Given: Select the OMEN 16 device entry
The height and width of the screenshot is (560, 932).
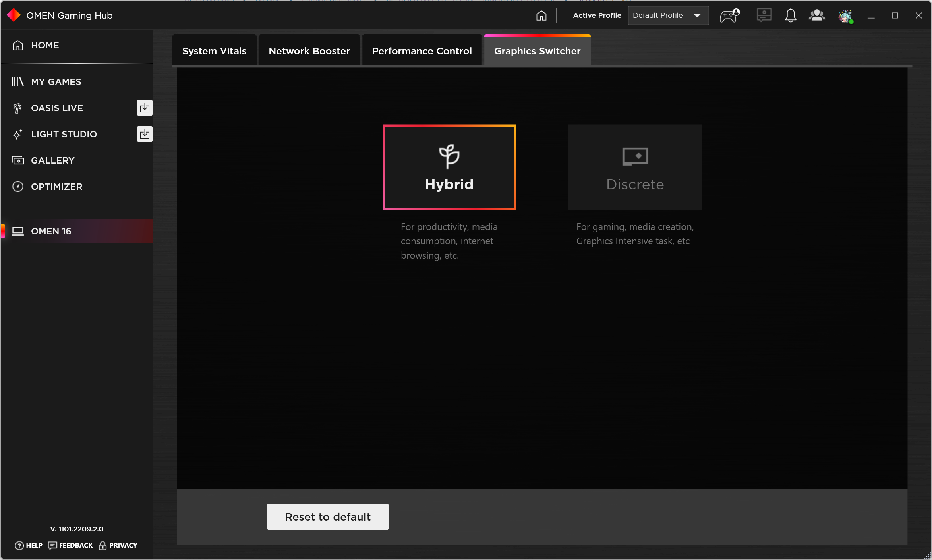Looking at the screenshot, I should coord(51,231).
